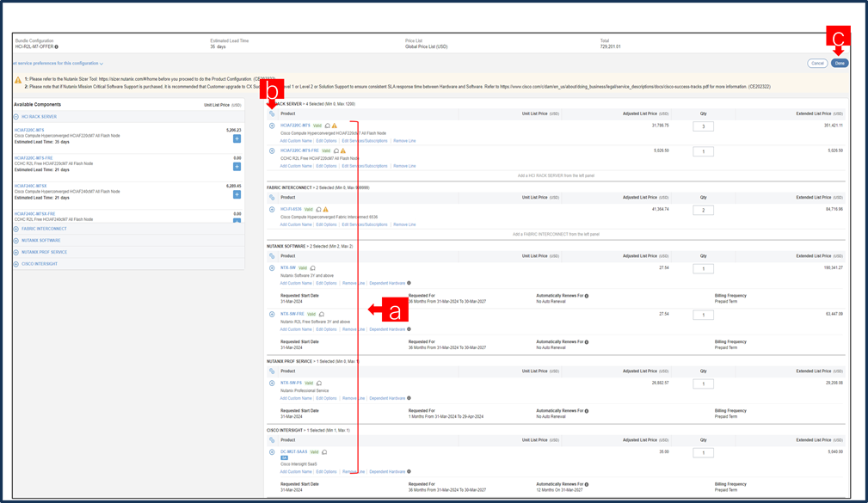Image resolution: width=868 pixels, height=503 pixels.
Task: Click the Cancel button
Action: tap(817, 63)
